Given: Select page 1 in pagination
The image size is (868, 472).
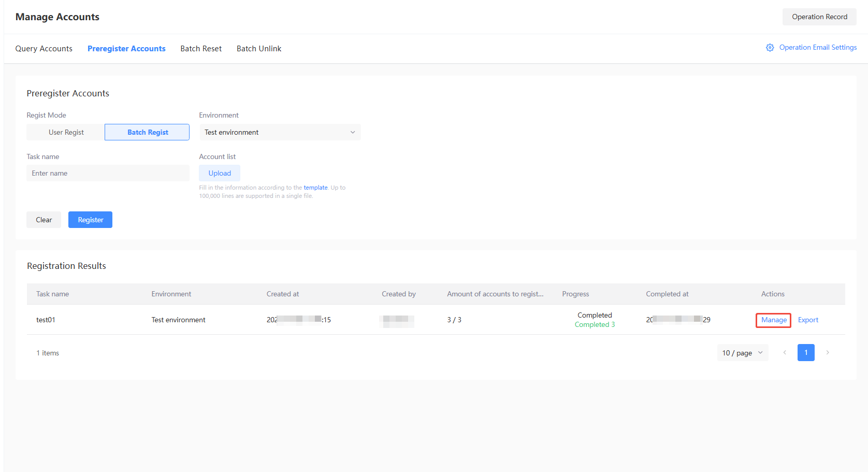Looking at the screenshot, I should (x=806, y=353).
